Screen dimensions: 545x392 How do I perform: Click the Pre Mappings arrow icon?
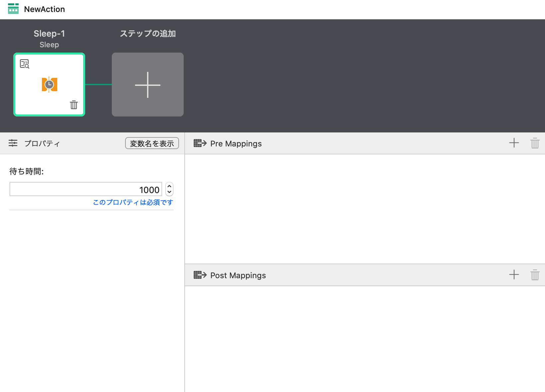pyautogui.click(x=200, y=143)
